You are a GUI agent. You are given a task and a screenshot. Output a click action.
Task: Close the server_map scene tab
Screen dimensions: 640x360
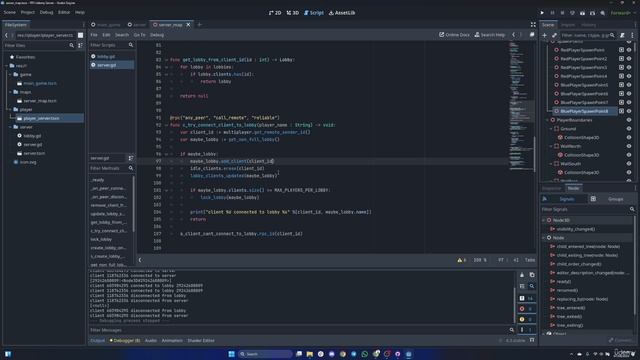click(188, 25)
